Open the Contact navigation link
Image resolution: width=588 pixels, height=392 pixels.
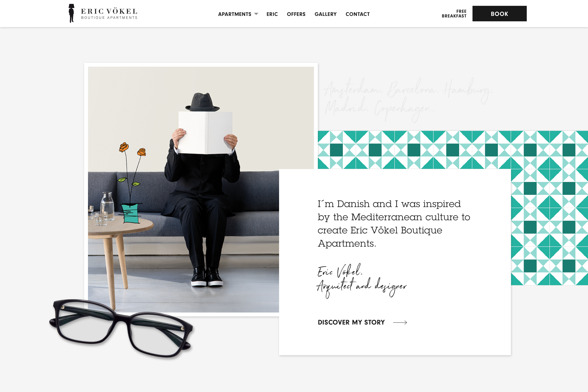point(357,14)
